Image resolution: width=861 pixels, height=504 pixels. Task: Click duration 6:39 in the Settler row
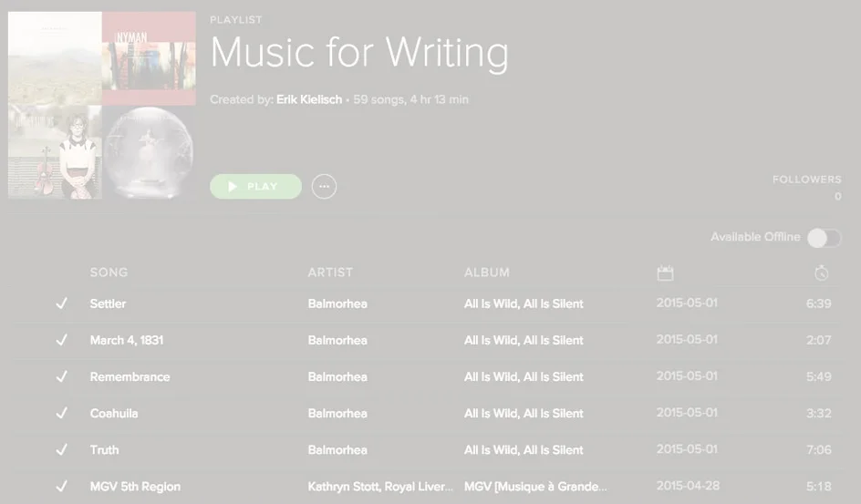[818, 303]
